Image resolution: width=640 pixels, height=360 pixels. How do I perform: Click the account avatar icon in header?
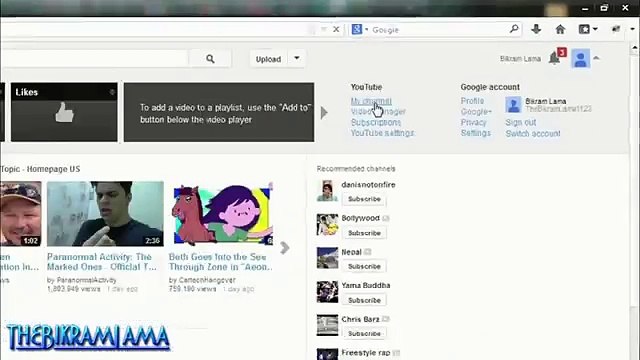(x=580, y=59)
